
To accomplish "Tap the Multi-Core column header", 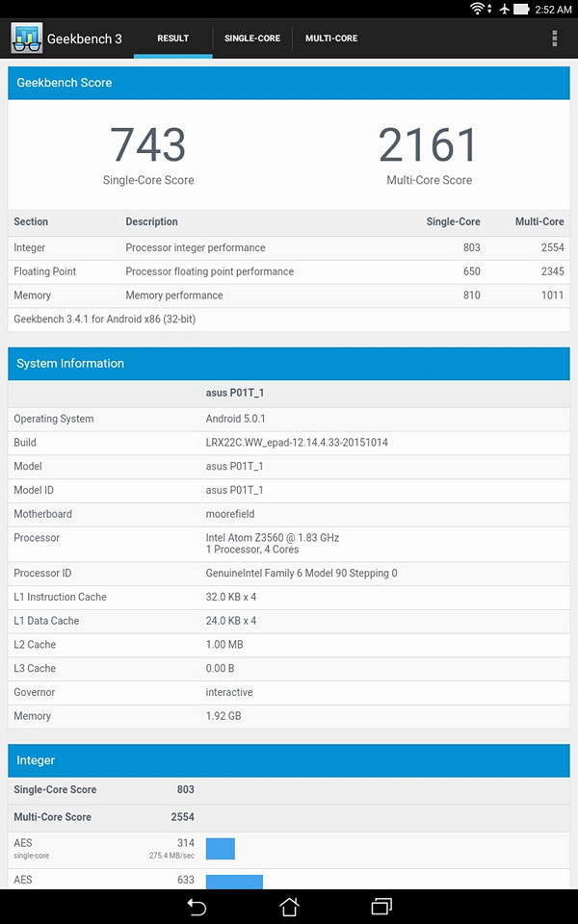I will point(539,222).
